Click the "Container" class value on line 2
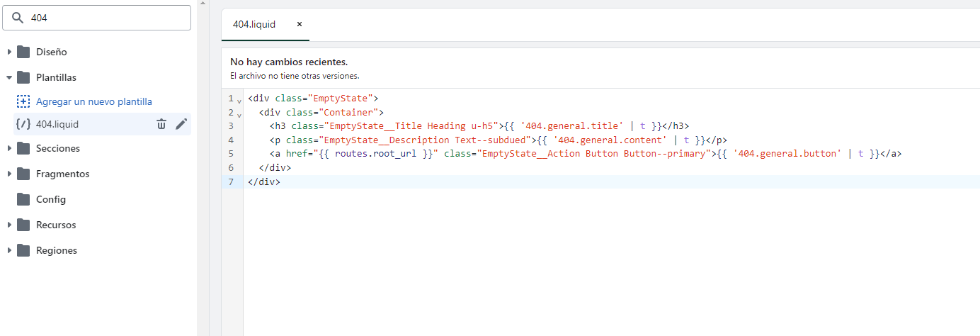Image resolution: width=980 pixels, height=336 pixels. click(351, 112)
